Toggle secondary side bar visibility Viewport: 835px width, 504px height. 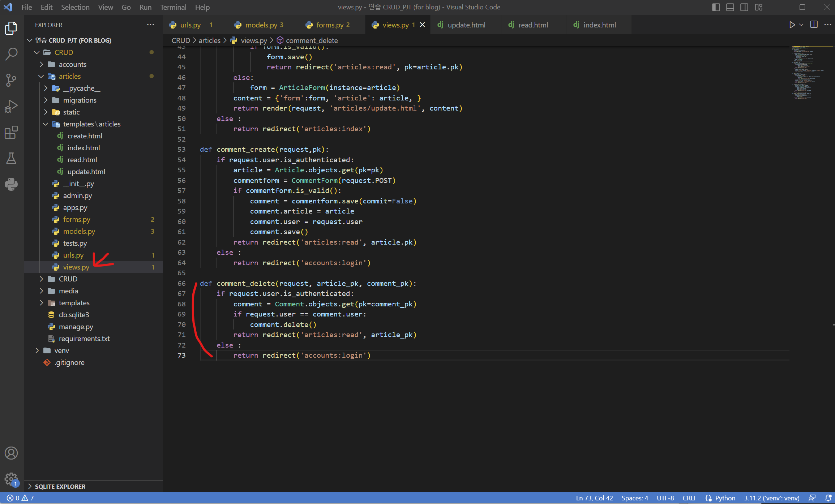pyautogui.click(x=744, y=7)
